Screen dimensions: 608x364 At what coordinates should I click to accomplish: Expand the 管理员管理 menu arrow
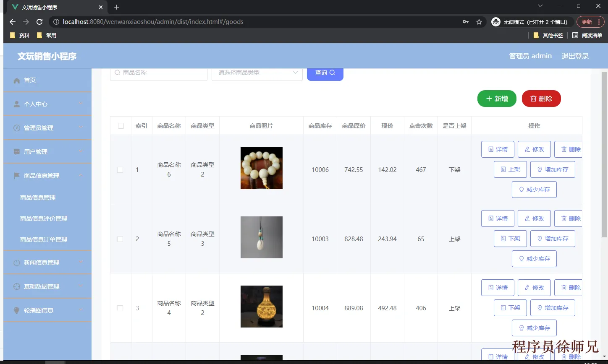pyautogui.click(x=81, y=127)
